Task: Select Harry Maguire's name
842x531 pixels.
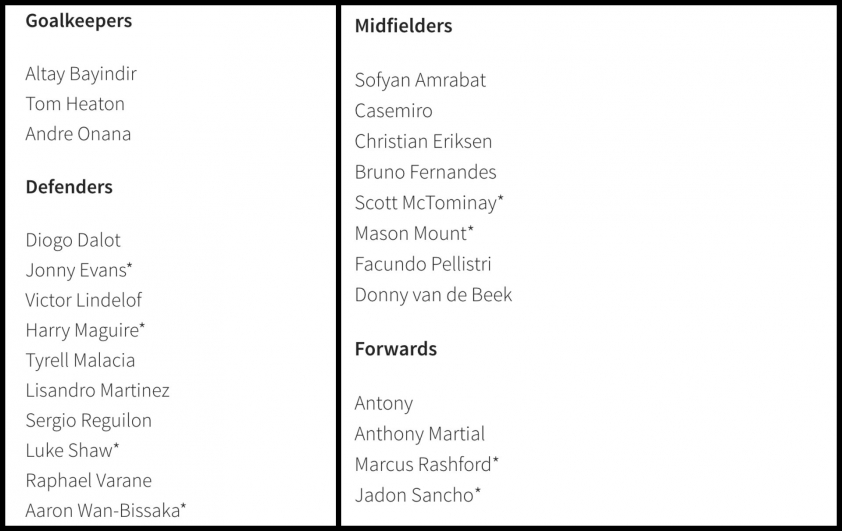Action: click(x=85, y=331)
